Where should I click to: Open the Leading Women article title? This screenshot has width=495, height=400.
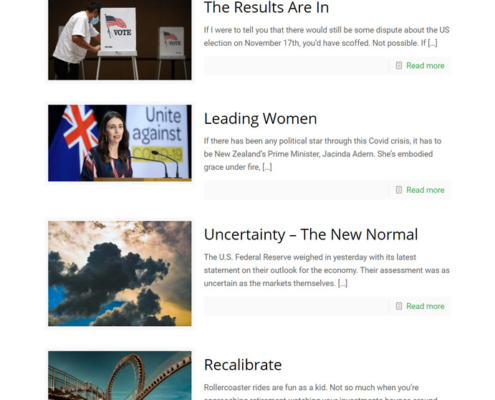[260, 119]
